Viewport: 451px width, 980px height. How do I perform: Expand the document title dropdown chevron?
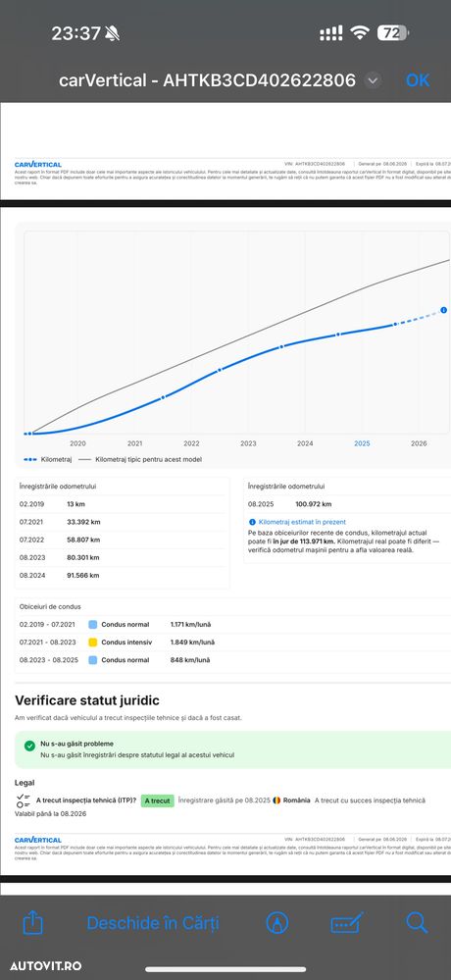pyautogui.click(x=373, y=80)
